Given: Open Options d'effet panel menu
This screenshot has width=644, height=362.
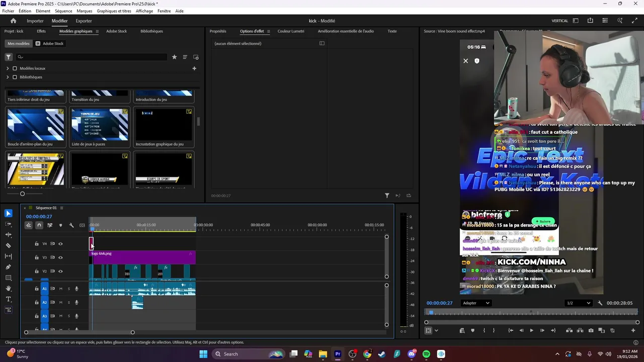Looking at the screenshot, I should 268,31.
